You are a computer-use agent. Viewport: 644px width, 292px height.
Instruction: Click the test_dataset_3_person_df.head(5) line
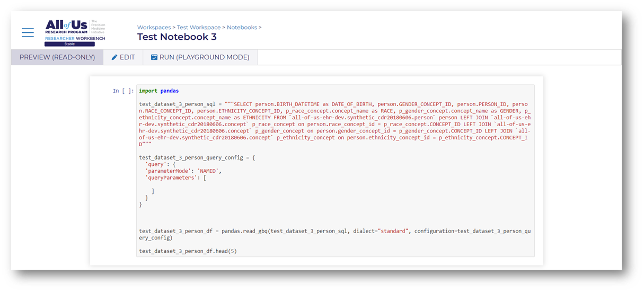[x=188, y=251]
